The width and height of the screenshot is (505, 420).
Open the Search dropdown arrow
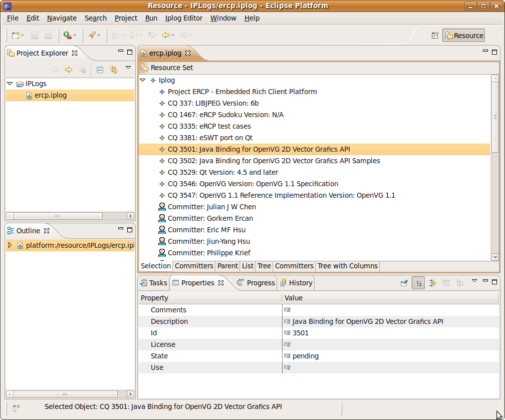tap(99, 35)
